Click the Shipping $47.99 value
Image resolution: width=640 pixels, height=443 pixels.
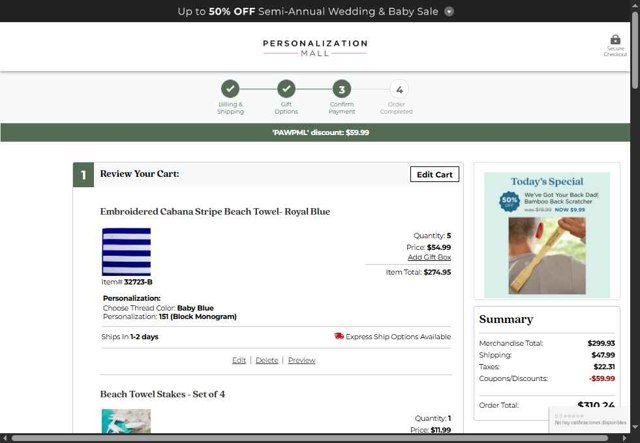click(603, 355)
